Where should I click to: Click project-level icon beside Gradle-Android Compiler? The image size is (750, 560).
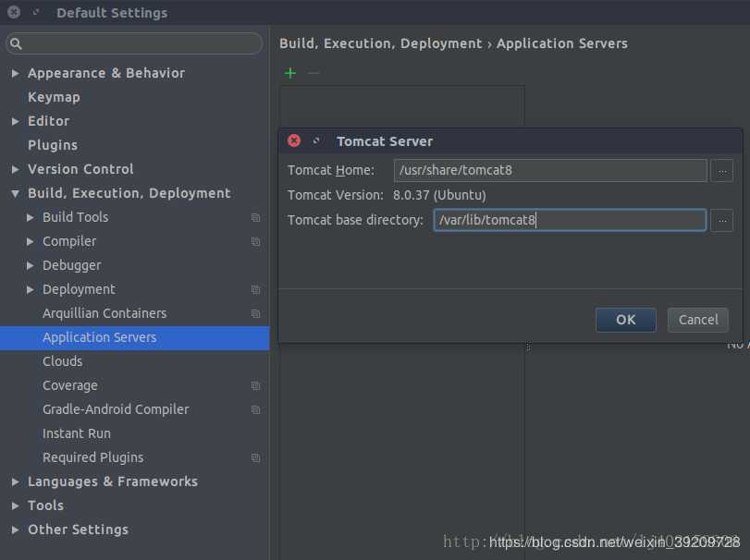point(256,409)
